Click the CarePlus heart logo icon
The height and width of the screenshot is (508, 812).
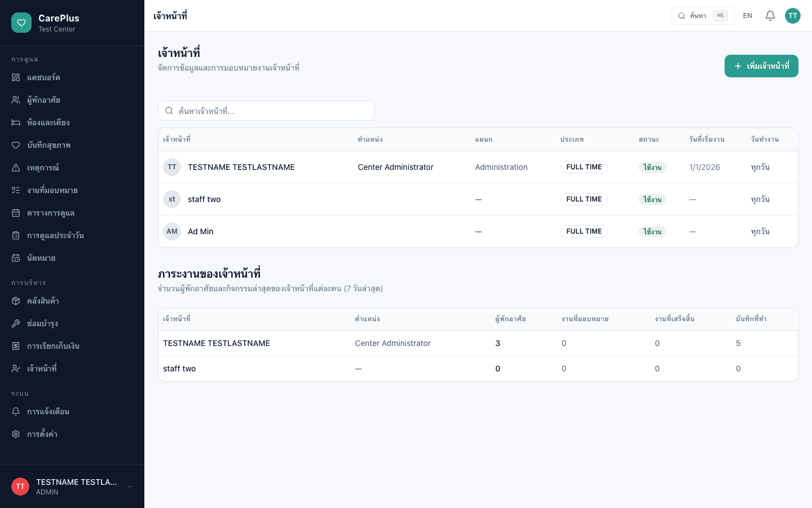tap(21, 23)
